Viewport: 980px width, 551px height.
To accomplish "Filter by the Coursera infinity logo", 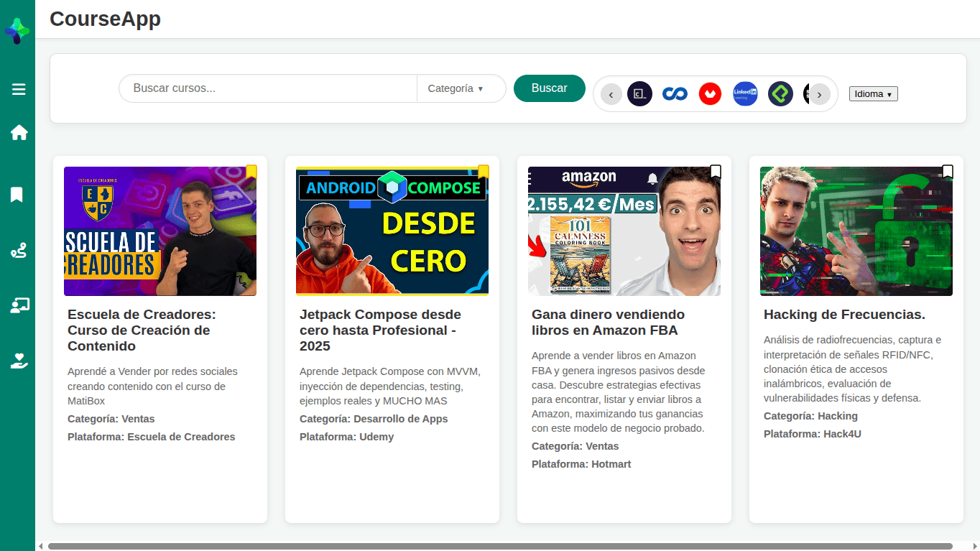I will coord(675,94).
